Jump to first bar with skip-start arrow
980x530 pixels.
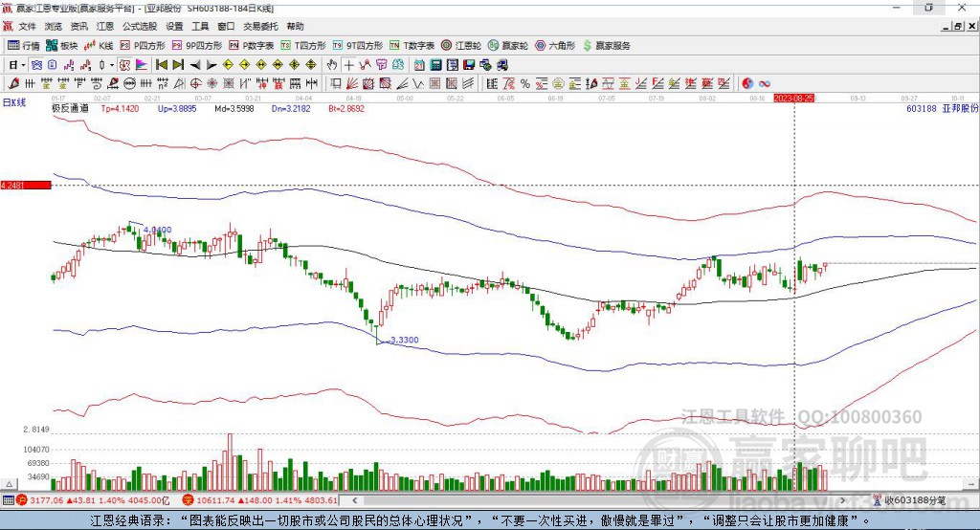[x=161, y=65]
